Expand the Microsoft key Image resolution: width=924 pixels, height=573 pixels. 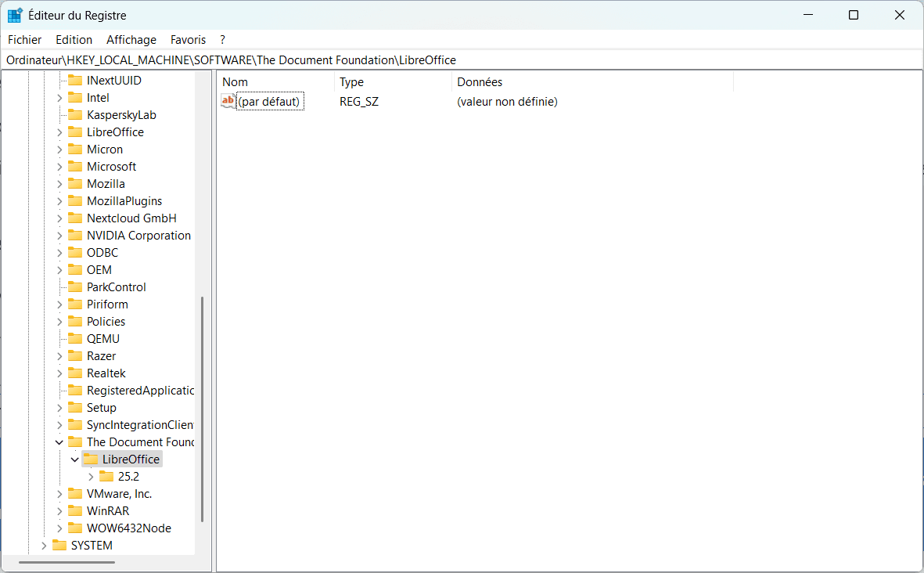59,167
